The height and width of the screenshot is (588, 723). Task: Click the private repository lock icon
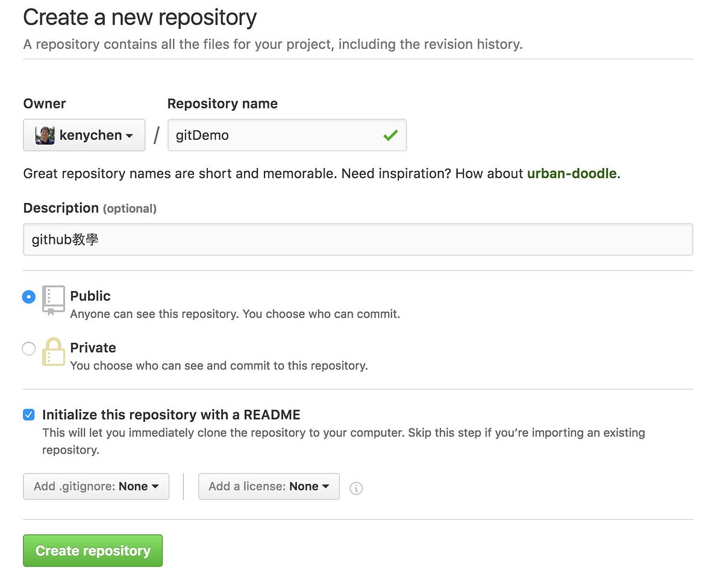click(53, 352)
